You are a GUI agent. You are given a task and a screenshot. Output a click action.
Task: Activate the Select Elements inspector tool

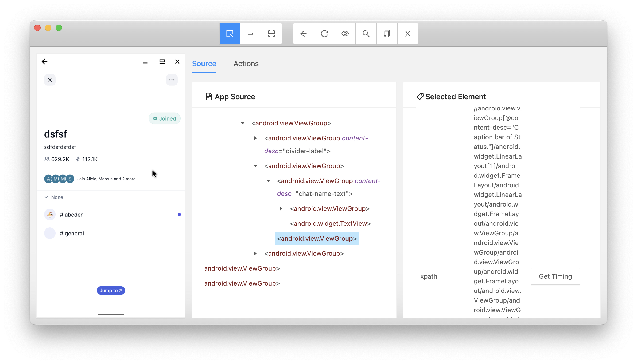tap(230, 34)
